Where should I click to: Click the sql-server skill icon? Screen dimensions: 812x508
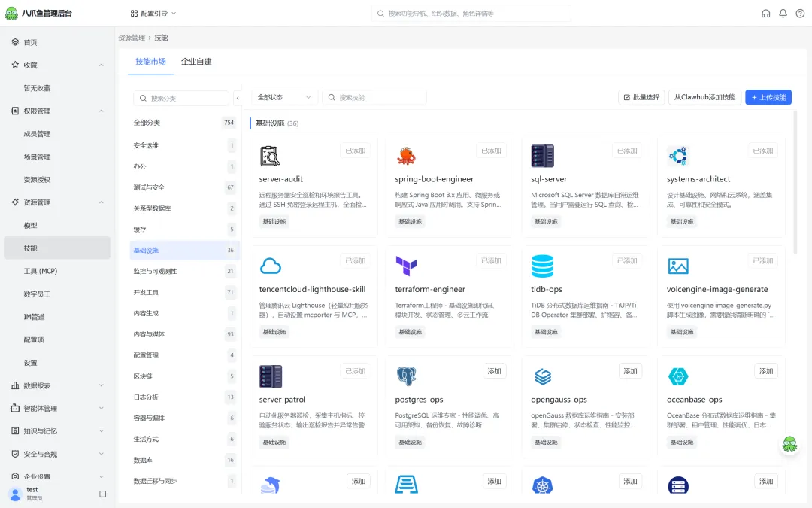tap(542, 156)
